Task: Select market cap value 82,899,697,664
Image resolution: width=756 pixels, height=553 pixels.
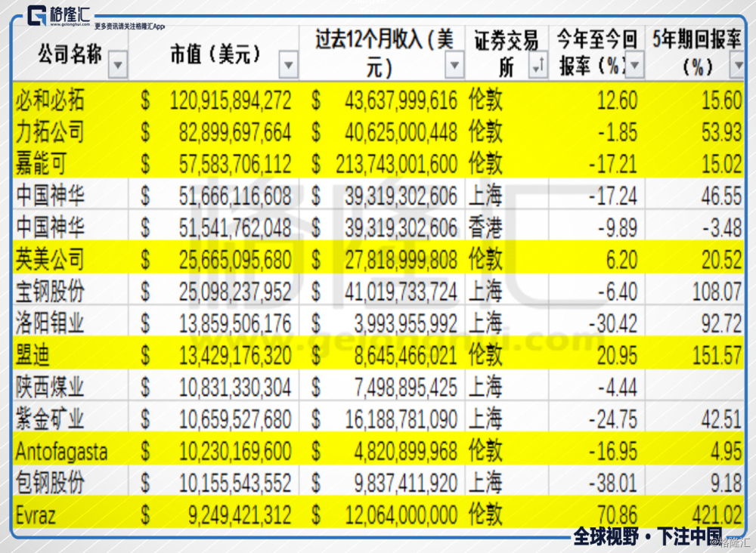Action: point(235,132)
